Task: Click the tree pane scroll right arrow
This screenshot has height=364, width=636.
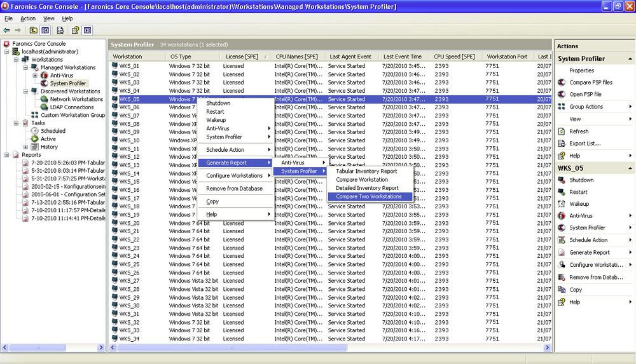Action: coord(101,347)
